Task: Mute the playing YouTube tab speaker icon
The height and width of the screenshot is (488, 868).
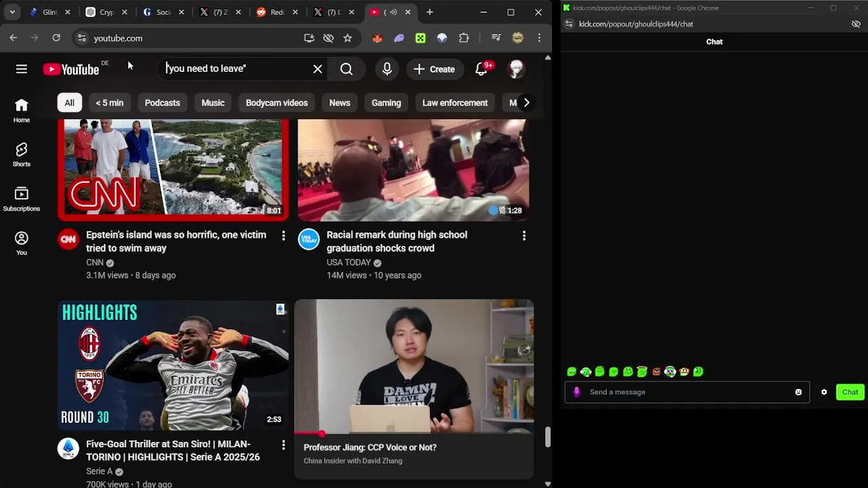Action: [x=393, y=12]
